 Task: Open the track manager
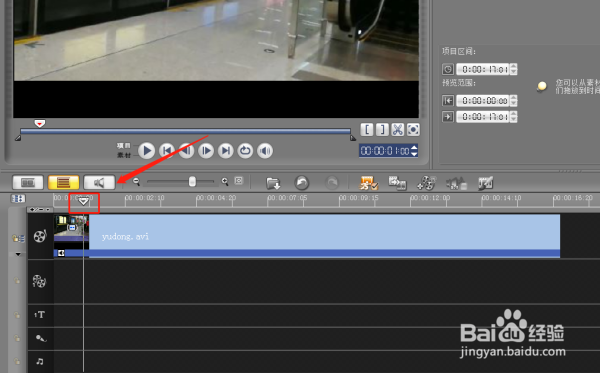pos(426,183)
